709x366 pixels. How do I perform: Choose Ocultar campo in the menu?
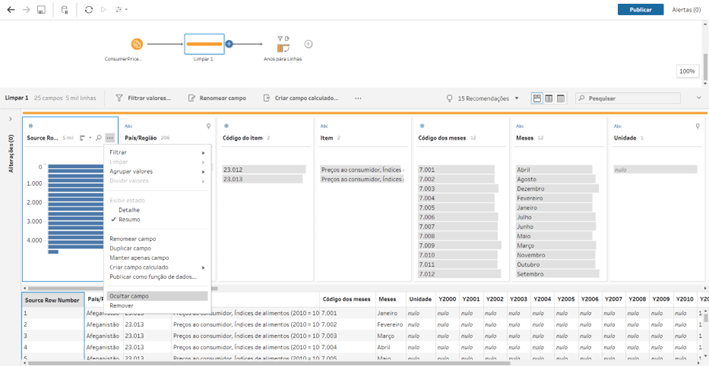pos(157,296)
